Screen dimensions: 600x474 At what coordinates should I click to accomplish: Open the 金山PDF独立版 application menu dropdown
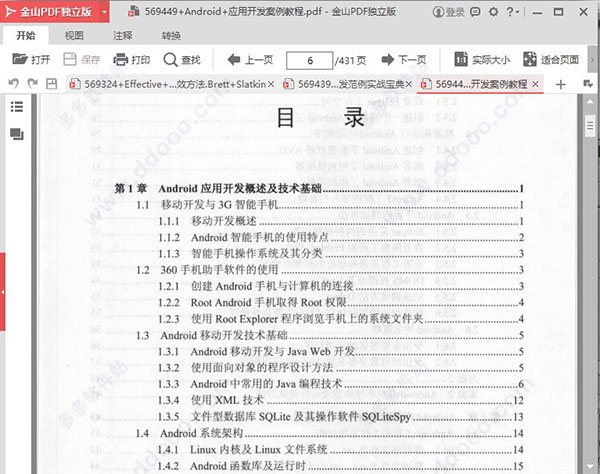[104, 12]
